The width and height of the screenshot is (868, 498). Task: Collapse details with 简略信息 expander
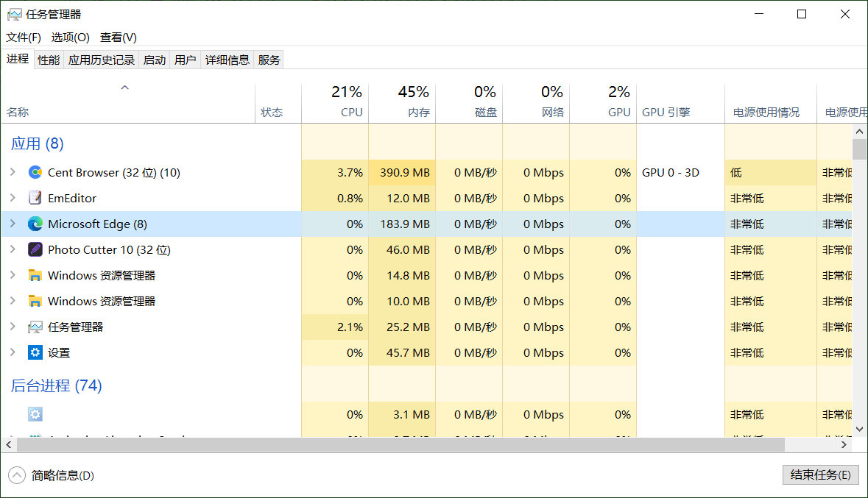[16, 475]
